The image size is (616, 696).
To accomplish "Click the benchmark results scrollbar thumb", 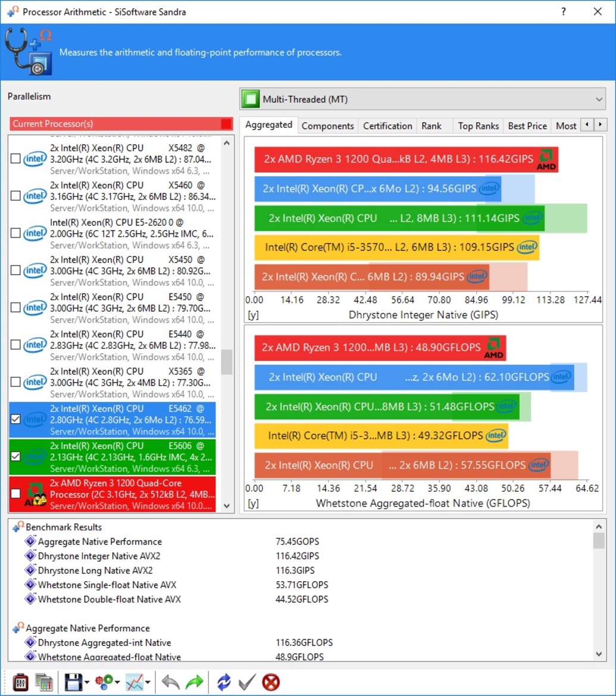I will [599, 541].
